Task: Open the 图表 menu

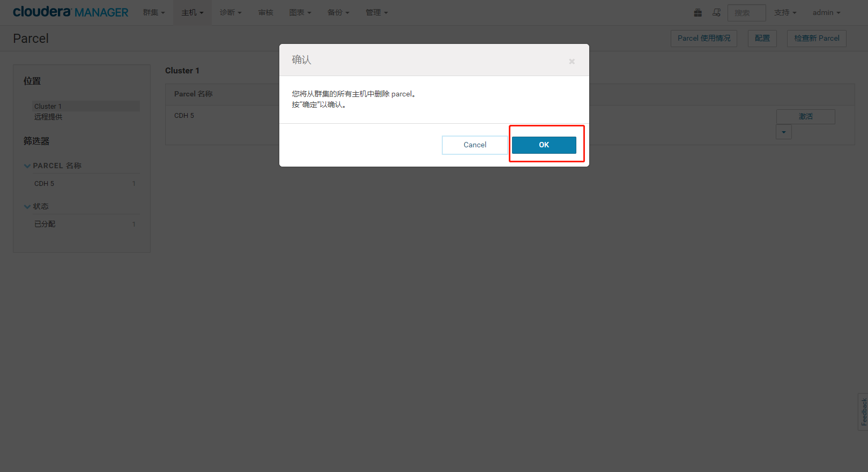Action: (x=300, y=12)
